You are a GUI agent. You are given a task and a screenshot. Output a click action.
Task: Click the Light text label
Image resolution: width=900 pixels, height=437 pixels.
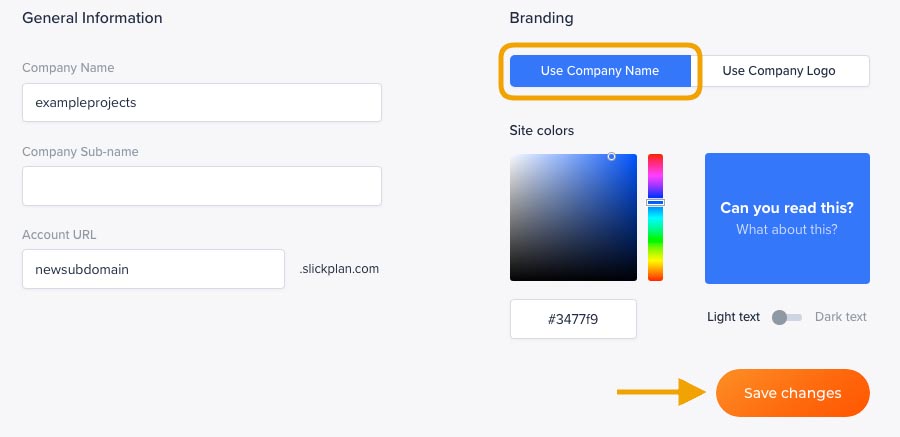pyautogui.click(x=734, y=317)
